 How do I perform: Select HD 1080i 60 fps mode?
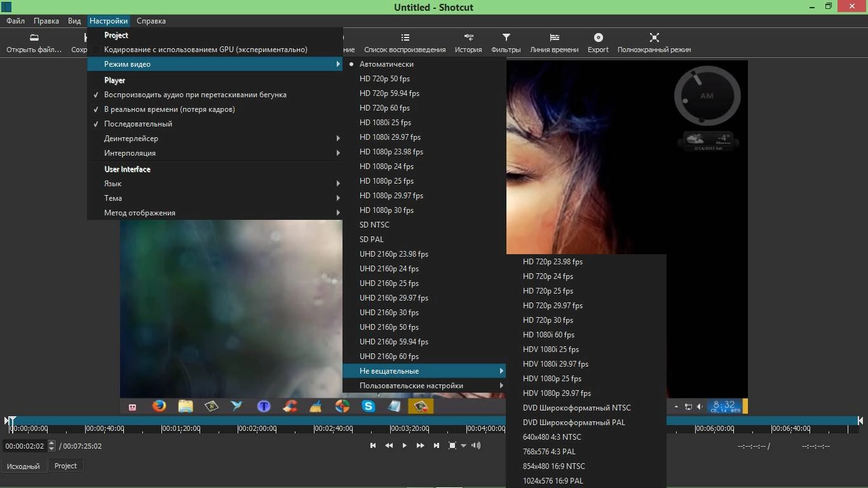pyautogui.click(x=587, y=335)
